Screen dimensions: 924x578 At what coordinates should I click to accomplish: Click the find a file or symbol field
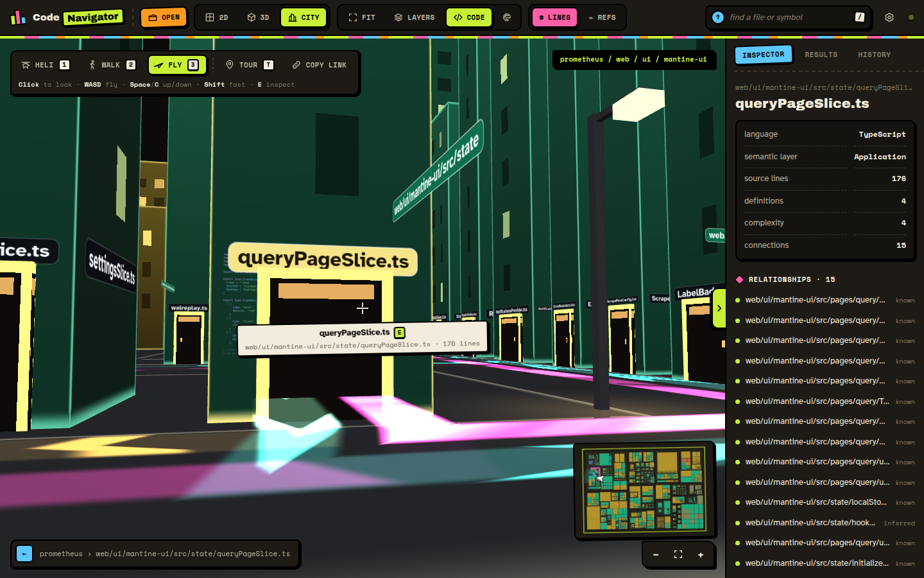[x=789, y=17]
